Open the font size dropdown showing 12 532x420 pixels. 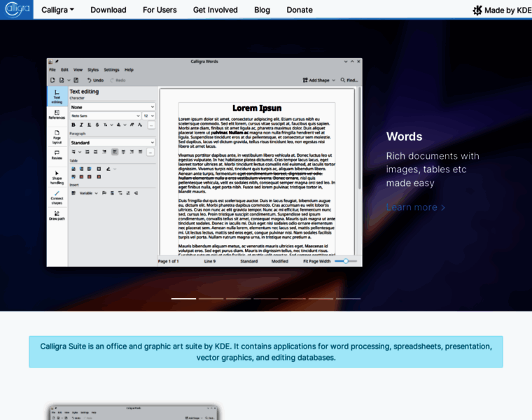click(148, 115)
